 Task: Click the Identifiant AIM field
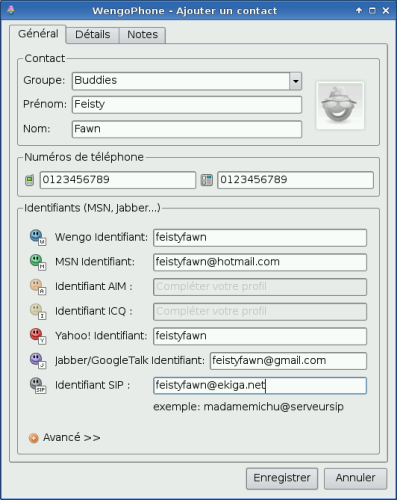click(x=260, y=287)
